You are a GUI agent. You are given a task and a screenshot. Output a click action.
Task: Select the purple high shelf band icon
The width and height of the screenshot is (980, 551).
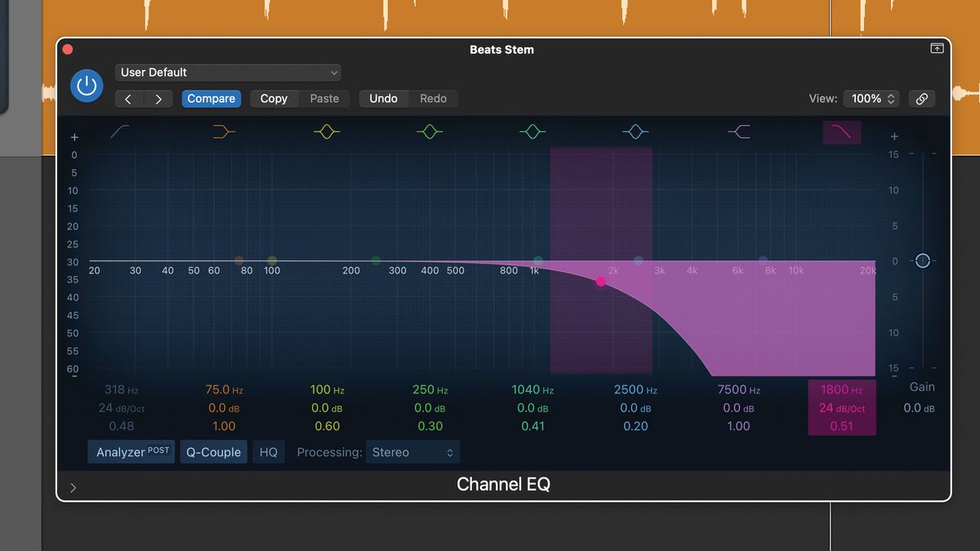(737, 131)
